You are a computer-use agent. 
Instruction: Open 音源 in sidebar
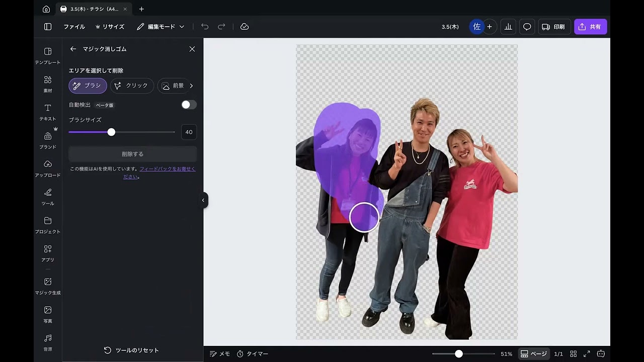48,342
